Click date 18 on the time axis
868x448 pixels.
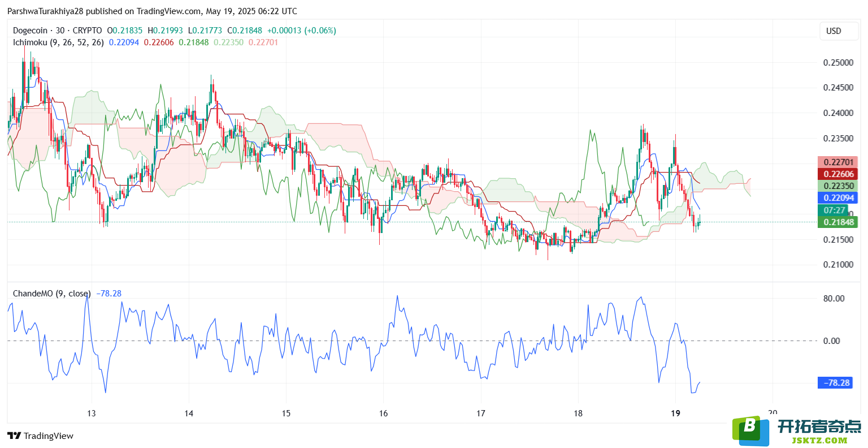click(x=578, y=413)
